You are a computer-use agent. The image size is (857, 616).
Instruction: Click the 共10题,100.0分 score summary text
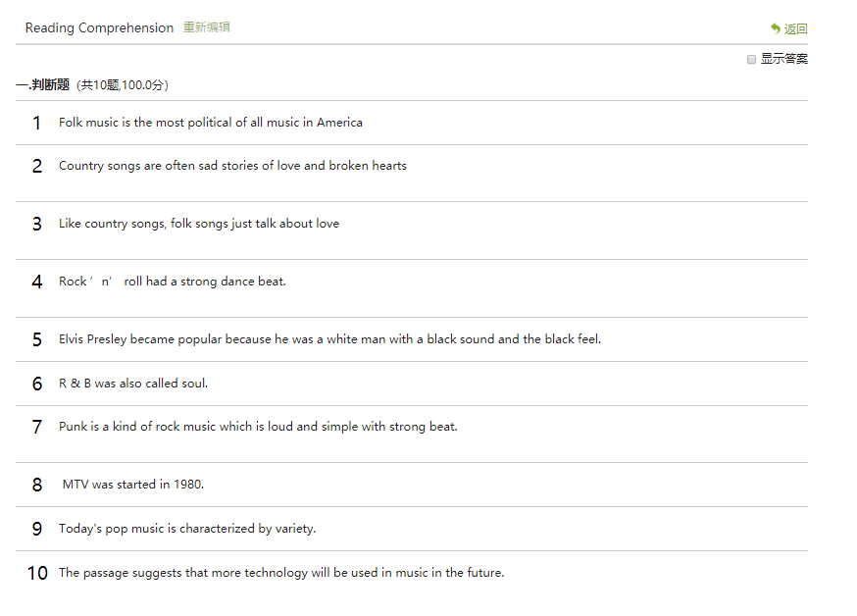pos(123,85)
